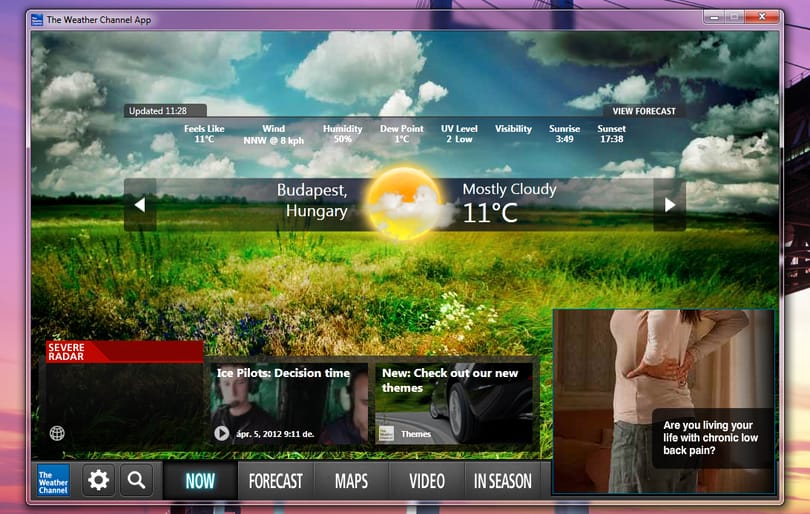Show previous location with left arrow

pos(140,205)
